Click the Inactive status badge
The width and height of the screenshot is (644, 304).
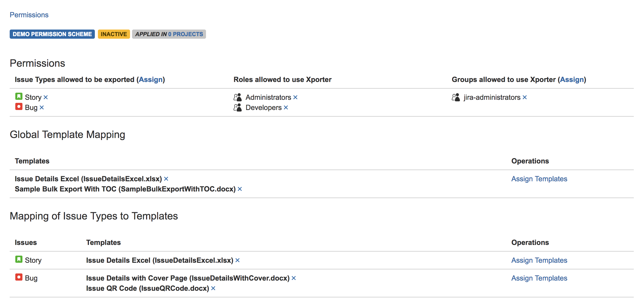(x=114, y=34)
